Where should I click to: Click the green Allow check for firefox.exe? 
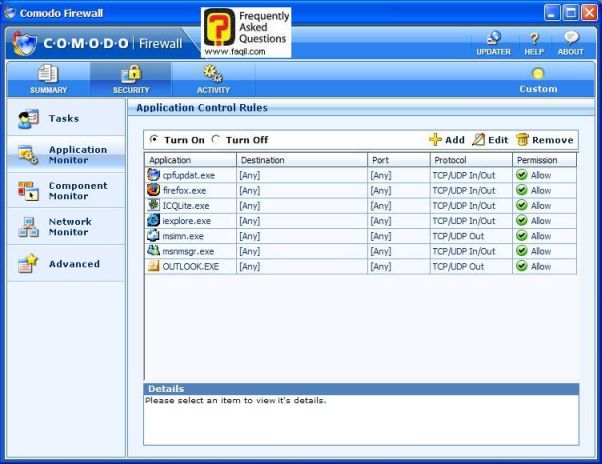click(x=521, y=190)
